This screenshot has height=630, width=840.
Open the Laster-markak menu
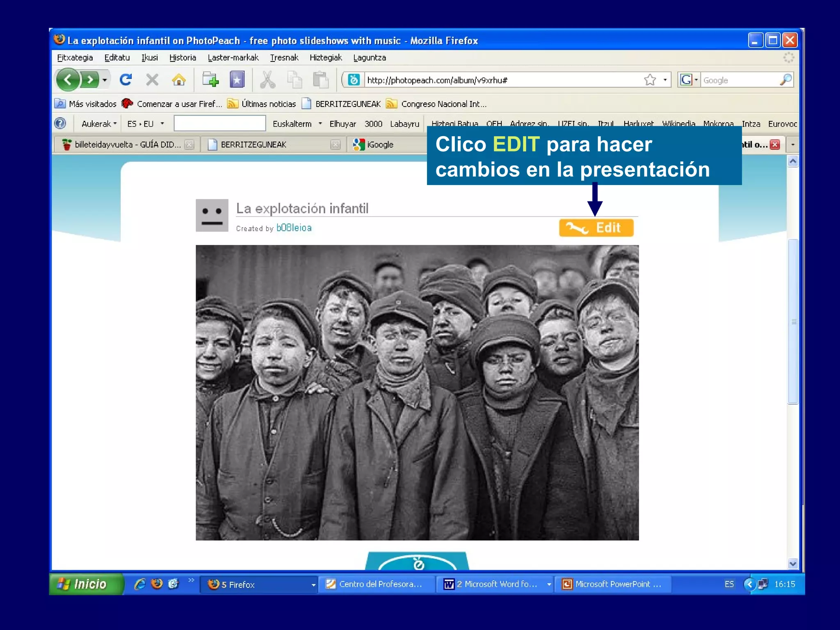233,57
